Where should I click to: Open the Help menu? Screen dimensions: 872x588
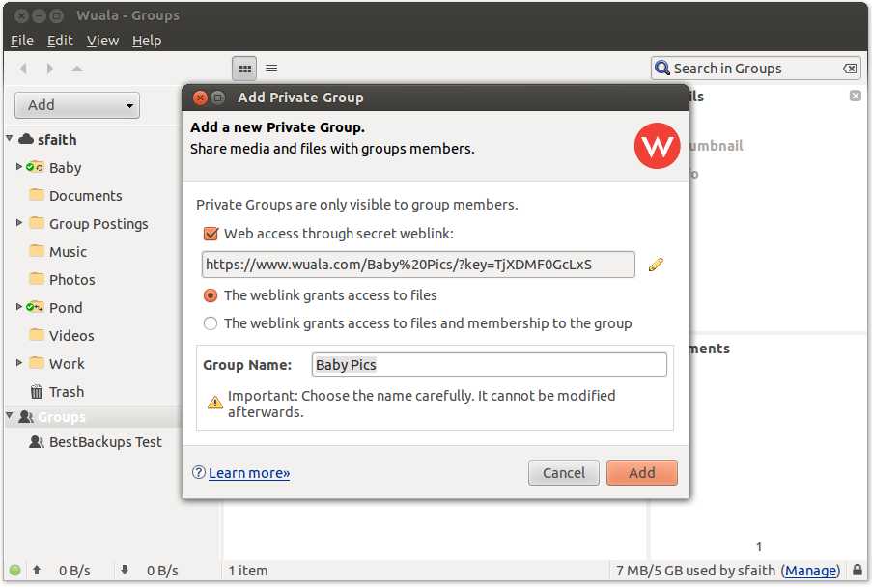(x=147, y=41)
